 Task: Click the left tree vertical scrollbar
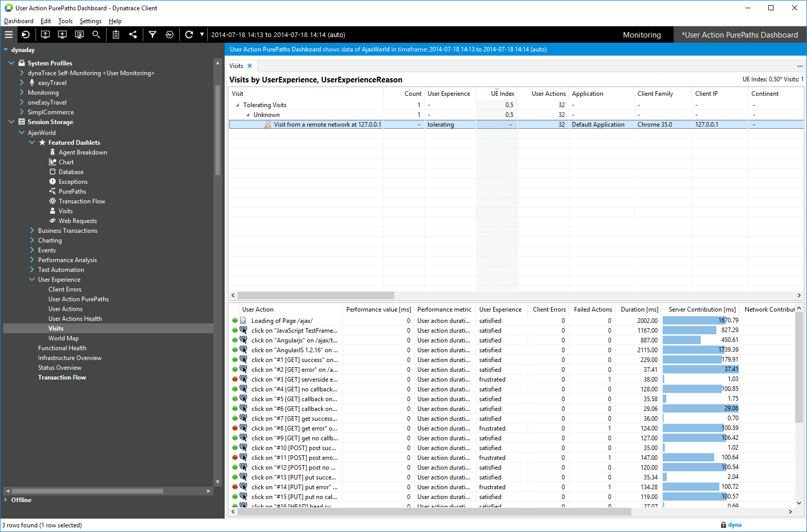[217, 130]
